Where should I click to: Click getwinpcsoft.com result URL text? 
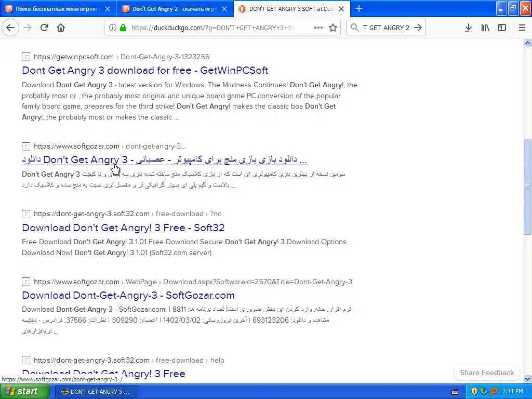coord(122,57)
